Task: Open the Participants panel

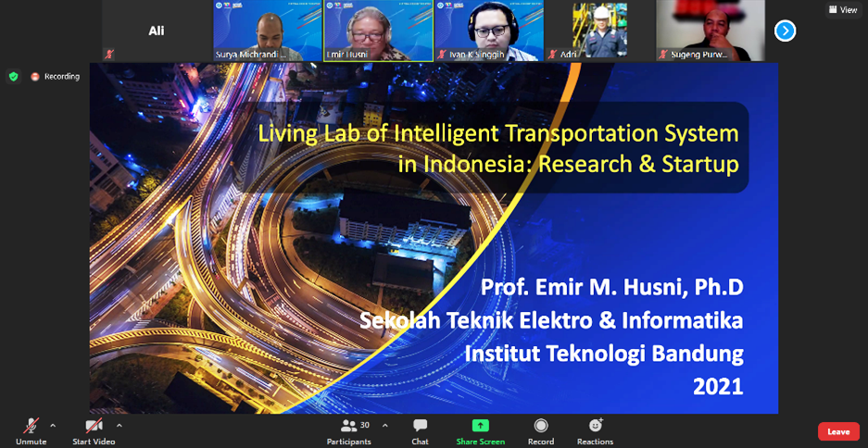Action: (348, 430)
